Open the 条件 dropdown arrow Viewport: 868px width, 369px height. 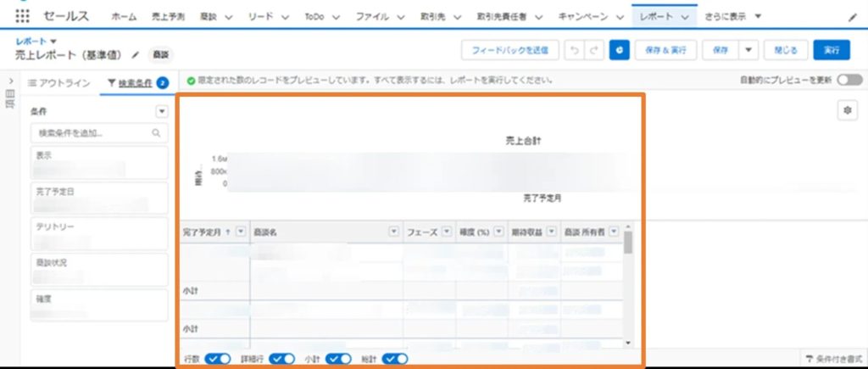click(162, 112)
